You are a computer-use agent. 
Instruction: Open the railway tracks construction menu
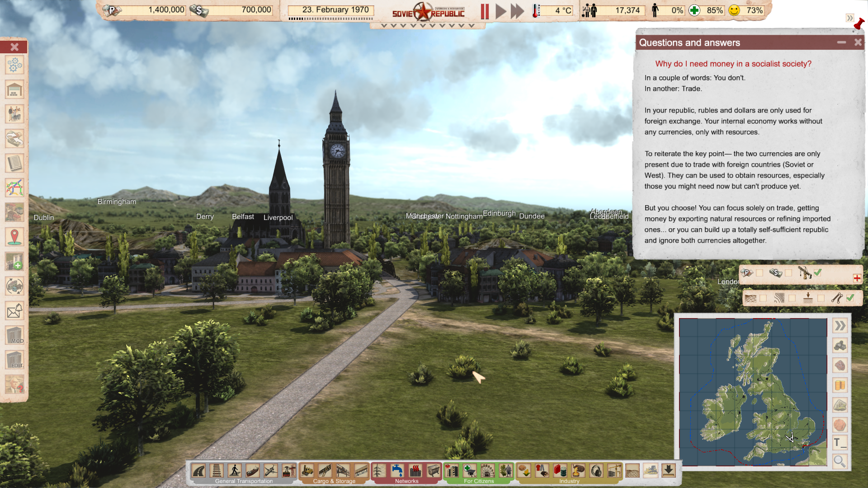(x=217, y=471)
